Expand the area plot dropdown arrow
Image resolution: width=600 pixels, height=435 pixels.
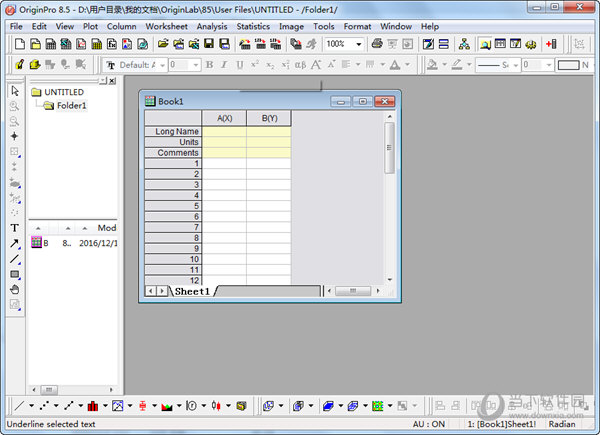click(179, 406)
